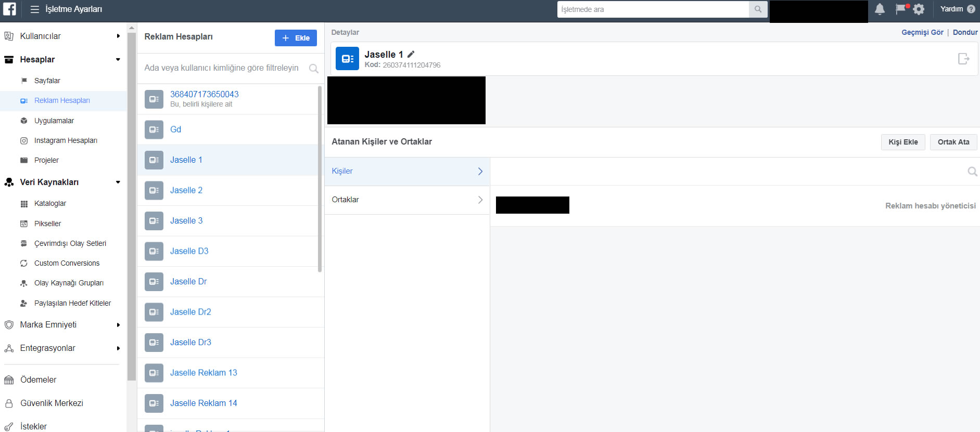Select the Ortaklar tab
This screenshot has width=980, height=432.
click(x=407, y=200)
